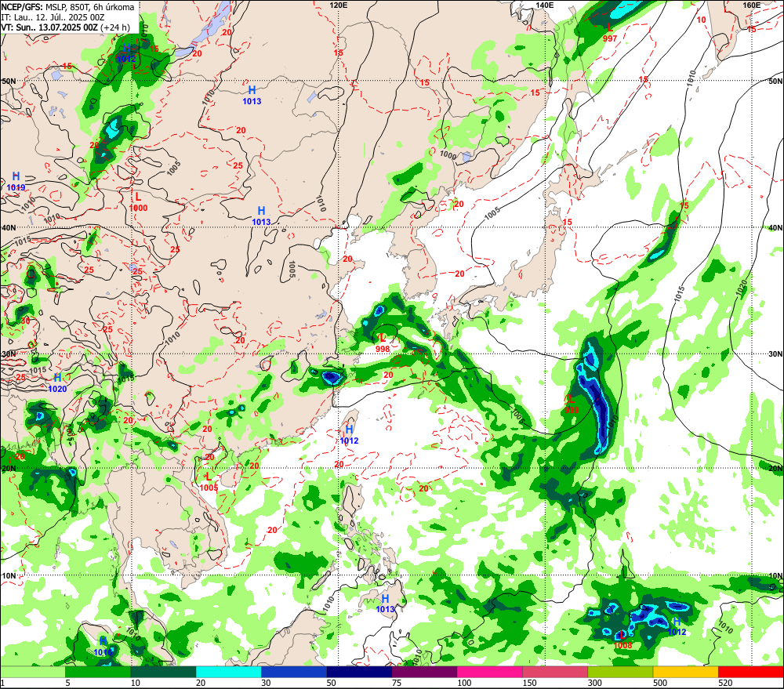Click the low pressure "L 1008" marker

(x=622, y=640)
